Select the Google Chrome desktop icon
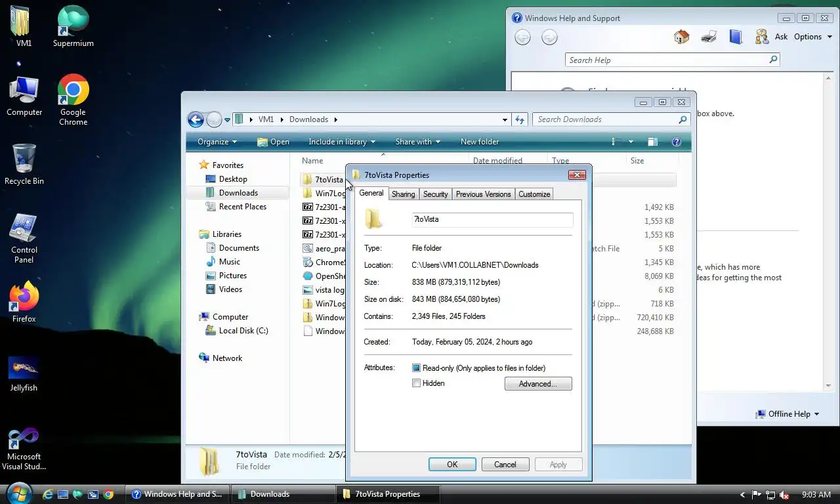Viewport: 840px width, 504px height. [73, 100]
